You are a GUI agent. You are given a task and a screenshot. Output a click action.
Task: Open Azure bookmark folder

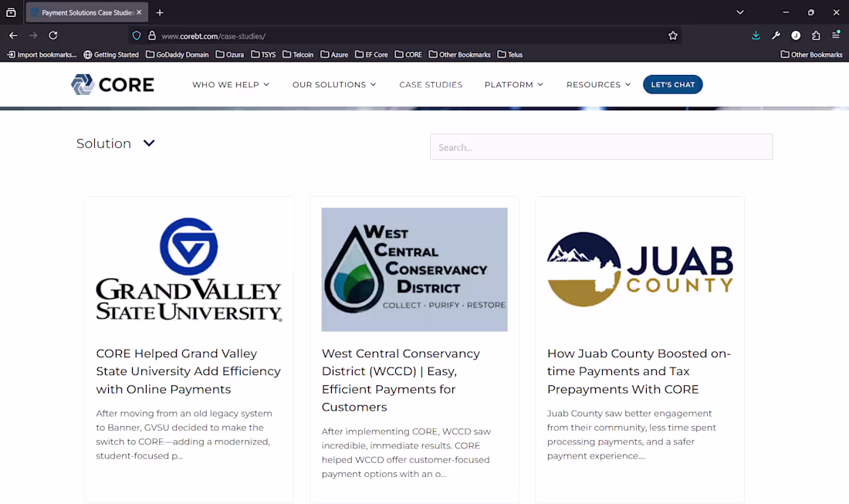[x=334, y=55]
